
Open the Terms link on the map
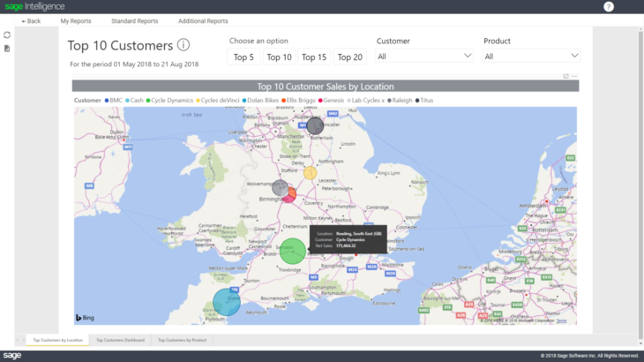[x=561, y=321]
